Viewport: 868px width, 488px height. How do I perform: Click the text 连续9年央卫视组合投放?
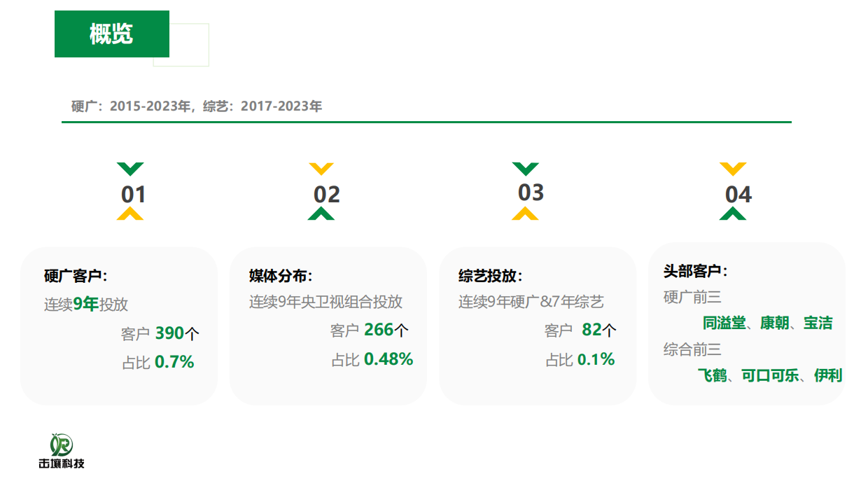point(326,302)
